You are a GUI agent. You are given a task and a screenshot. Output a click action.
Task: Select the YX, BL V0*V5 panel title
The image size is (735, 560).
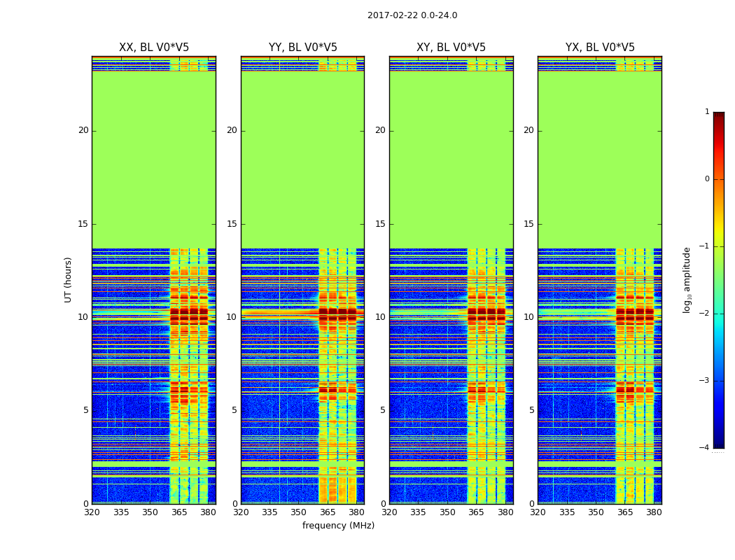click(600, 48)
